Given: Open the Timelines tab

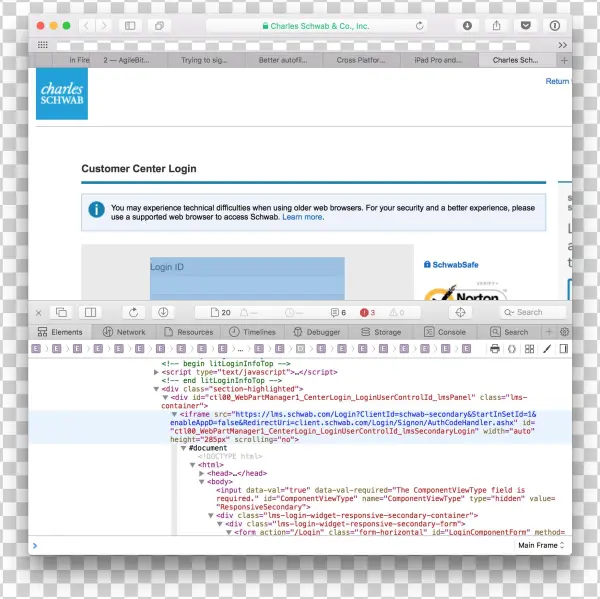Looking at the screenshot, I should tap(252, 332).
